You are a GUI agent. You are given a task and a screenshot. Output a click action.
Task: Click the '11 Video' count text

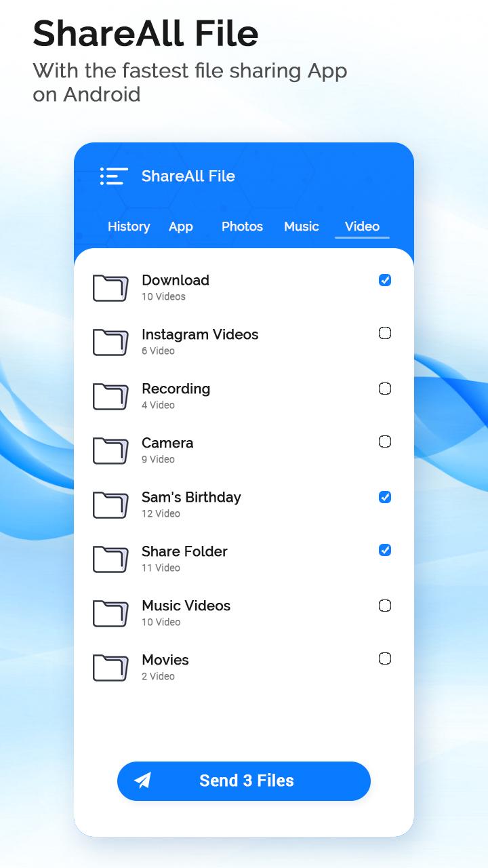coord(161,568)
